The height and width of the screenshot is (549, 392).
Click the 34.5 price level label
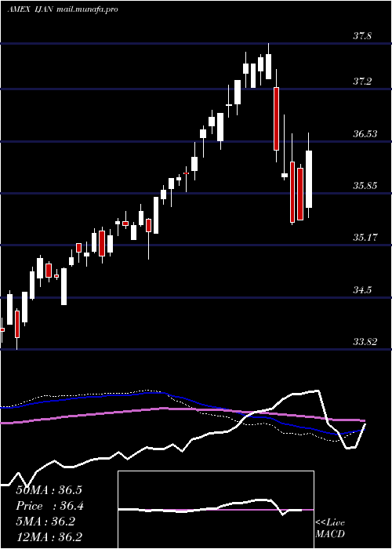coord(362,290)
